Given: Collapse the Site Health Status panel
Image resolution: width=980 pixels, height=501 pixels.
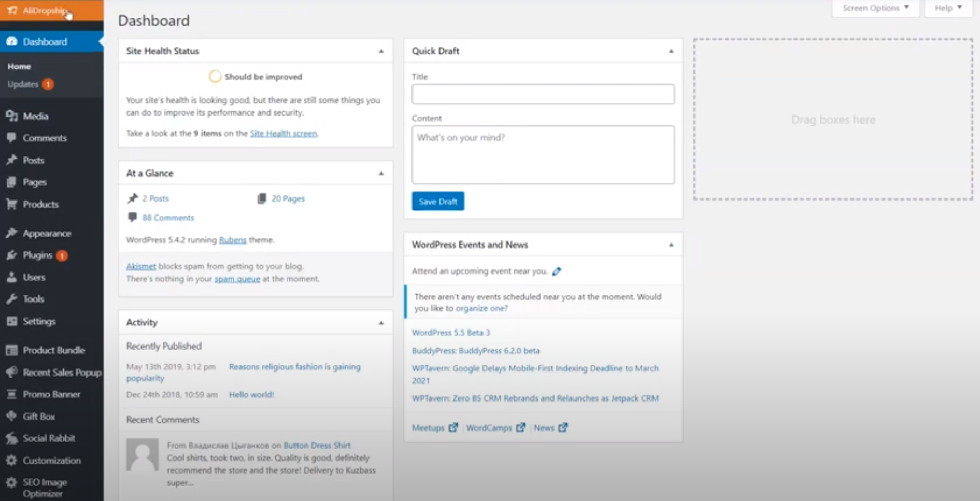Looking at the screenshot, I should pyautogui.click(x=381, y=51).
